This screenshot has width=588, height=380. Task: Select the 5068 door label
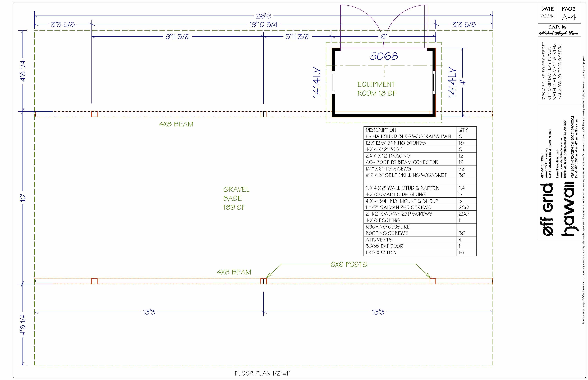(x=384, y=56)
